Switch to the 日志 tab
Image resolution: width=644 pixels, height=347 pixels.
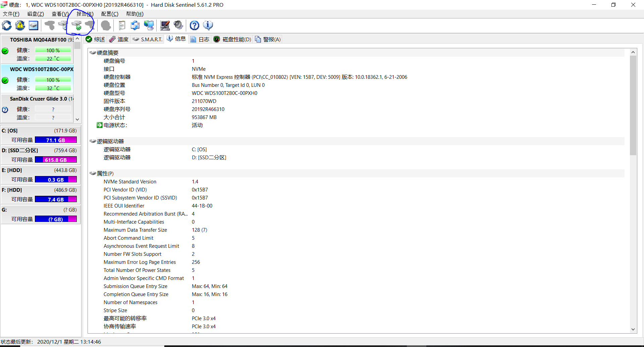200,39
